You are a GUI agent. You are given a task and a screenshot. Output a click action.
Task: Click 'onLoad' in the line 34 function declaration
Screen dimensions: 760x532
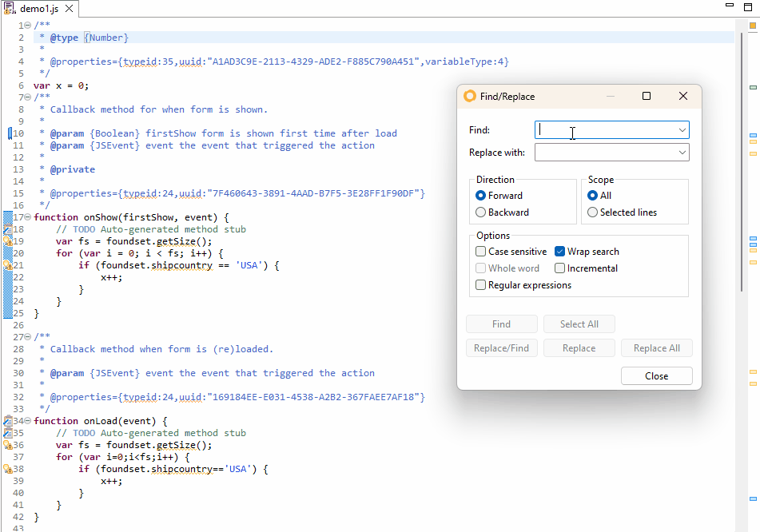(x=101, y=420)
